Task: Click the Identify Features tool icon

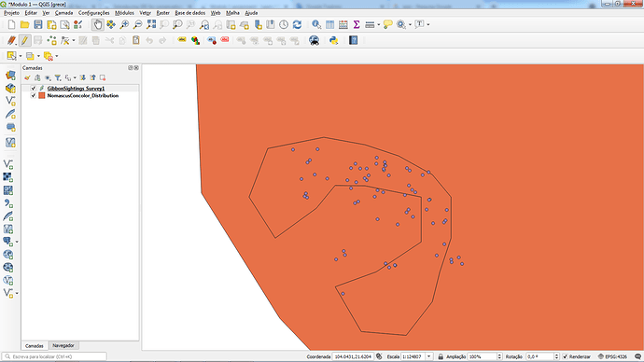Action: (x=315, y=24)
